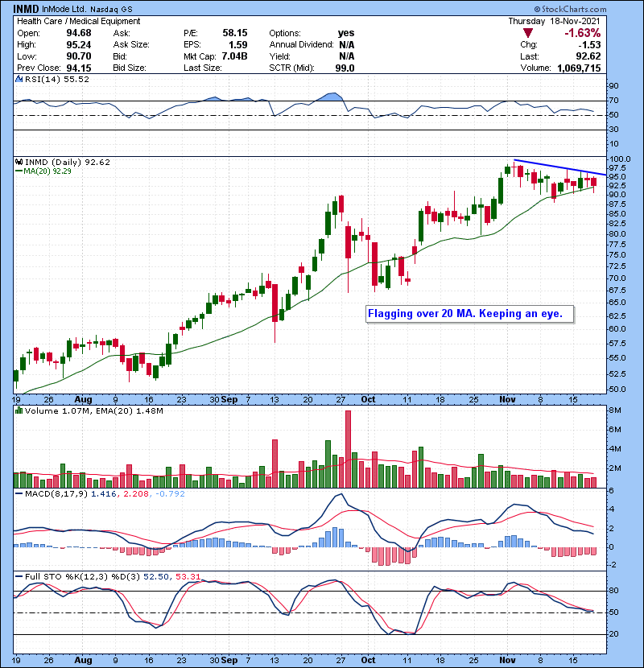Click the MACD(8,17,9) indicator label
This screenshot has width=644, height=668.
[x=56, y=494]
